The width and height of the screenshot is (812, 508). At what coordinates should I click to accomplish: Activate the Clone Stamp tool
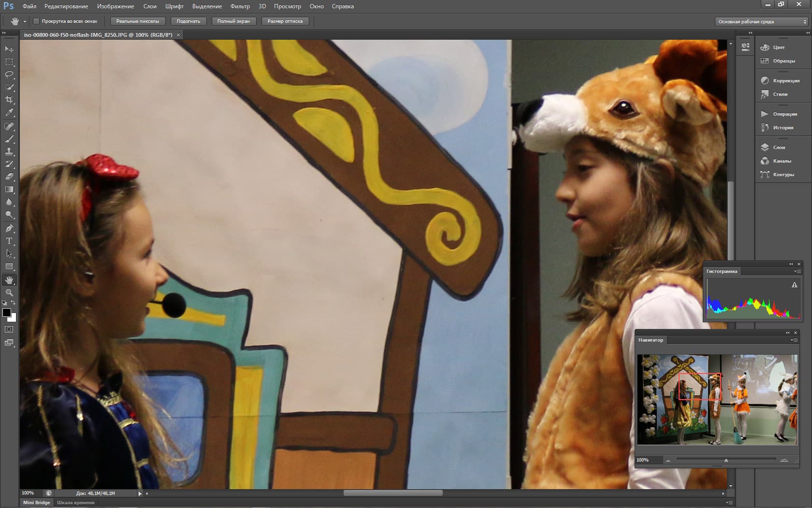pos(9,151)
